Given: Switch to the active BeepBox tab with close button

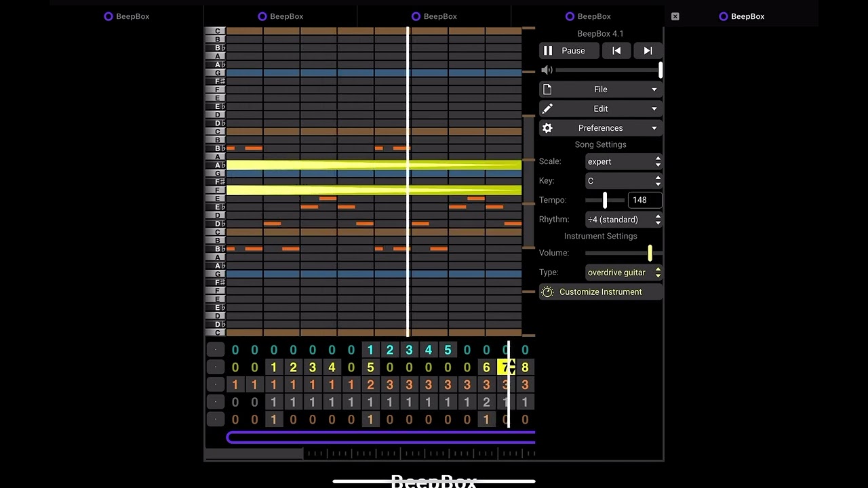Looking at the screenshot, I should pyautogui.click(x=741, y=16).
